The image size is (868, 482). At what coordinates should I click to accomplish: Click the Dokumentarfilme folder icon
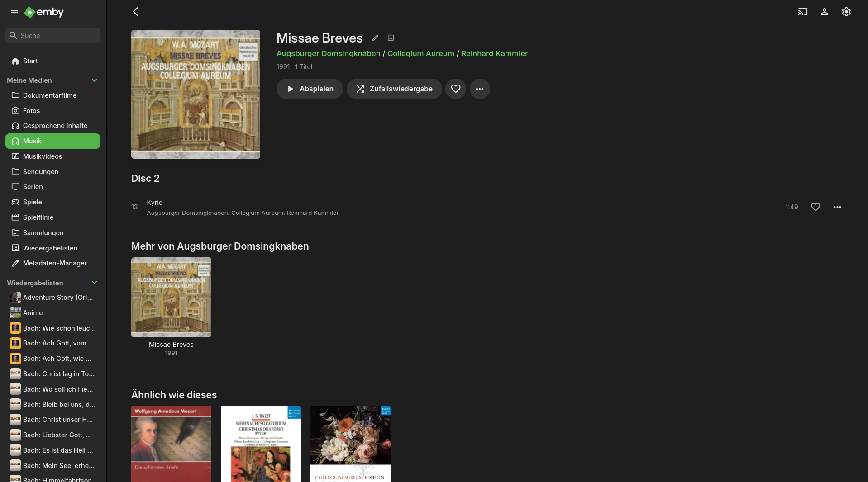pyautogui.click(x=15, y=95)
